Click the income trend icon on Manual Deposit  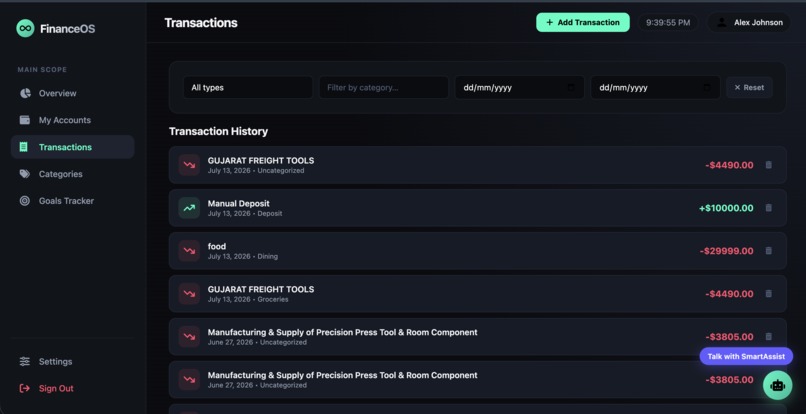189,208
